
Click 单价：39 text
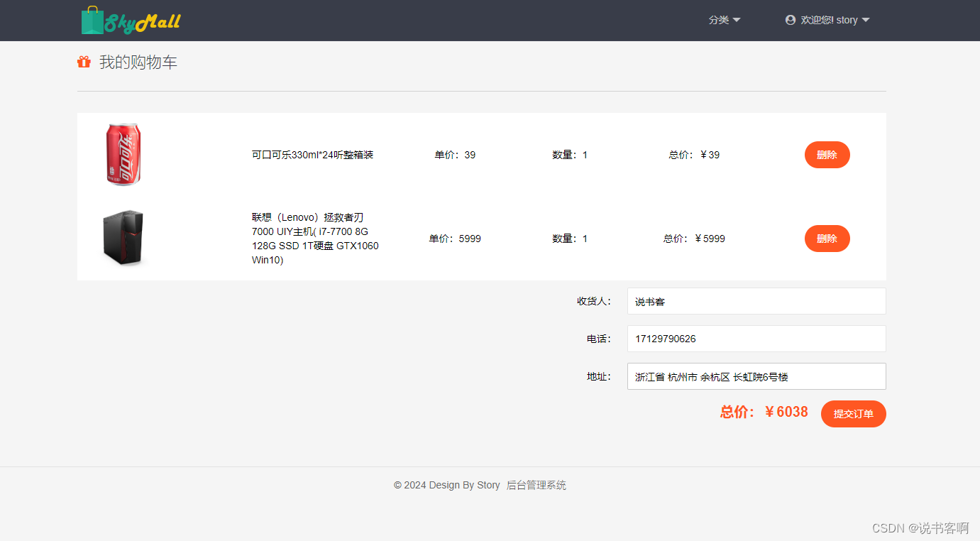[x=455, y=155]
